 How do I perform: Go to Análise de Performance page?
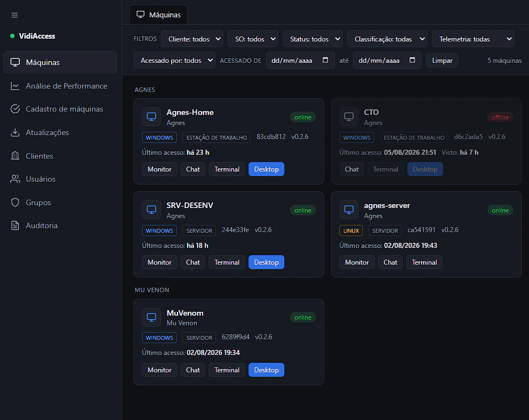click(x=61, y=86)
